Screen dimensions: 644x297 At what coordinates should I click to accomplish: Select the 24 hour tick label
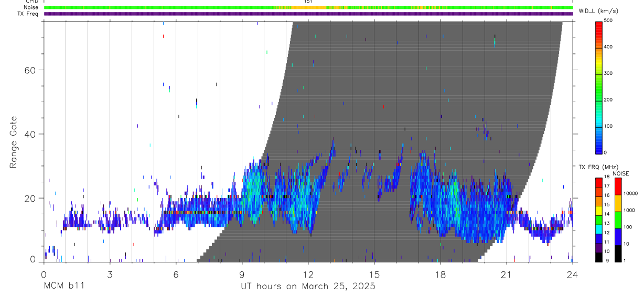(573, 275)
